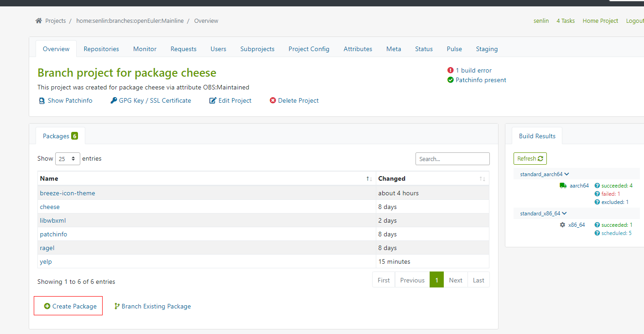Viewport: 644px width, 334px height.
Task: Click the aarch64 truck status icon
Action: coord(563,186)
